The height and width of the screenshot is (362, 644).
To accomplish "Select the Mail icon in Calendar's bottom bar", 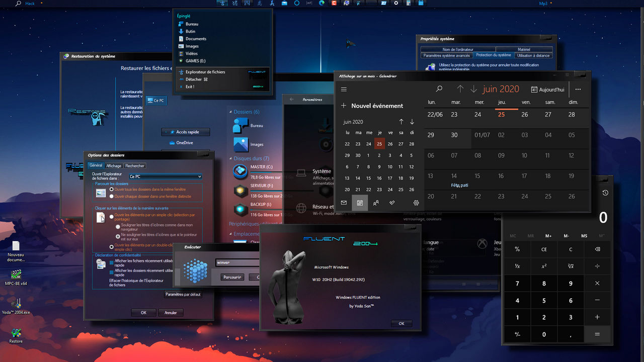I will click(344, 203).
